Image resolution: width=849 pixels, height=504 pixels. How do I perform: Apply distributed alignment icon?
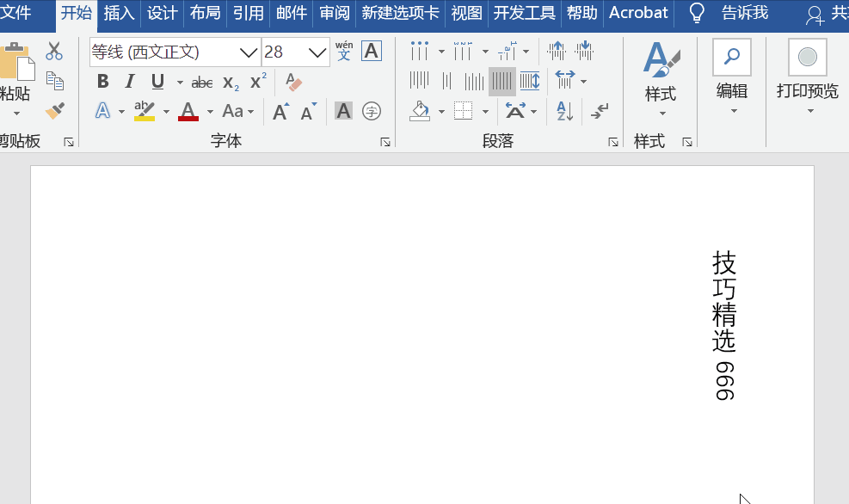click(530, 81)
